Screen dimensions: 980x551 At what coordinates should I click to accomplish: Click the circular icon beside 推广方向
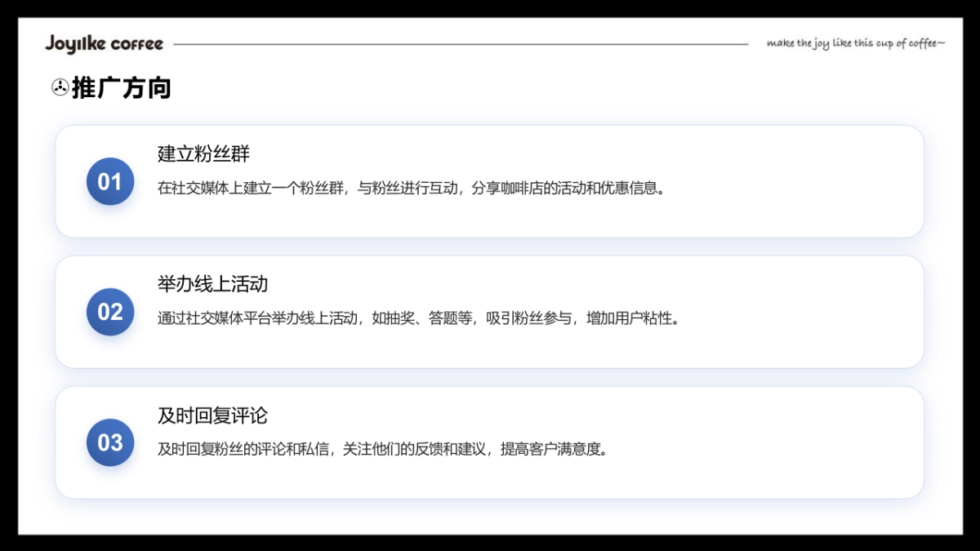click(x=60, y=87)
